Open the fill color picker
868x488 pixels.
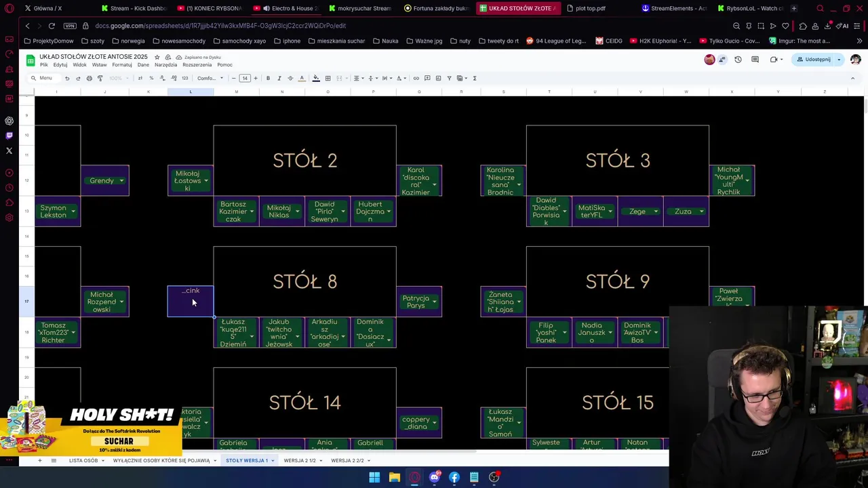pos(316,78)
